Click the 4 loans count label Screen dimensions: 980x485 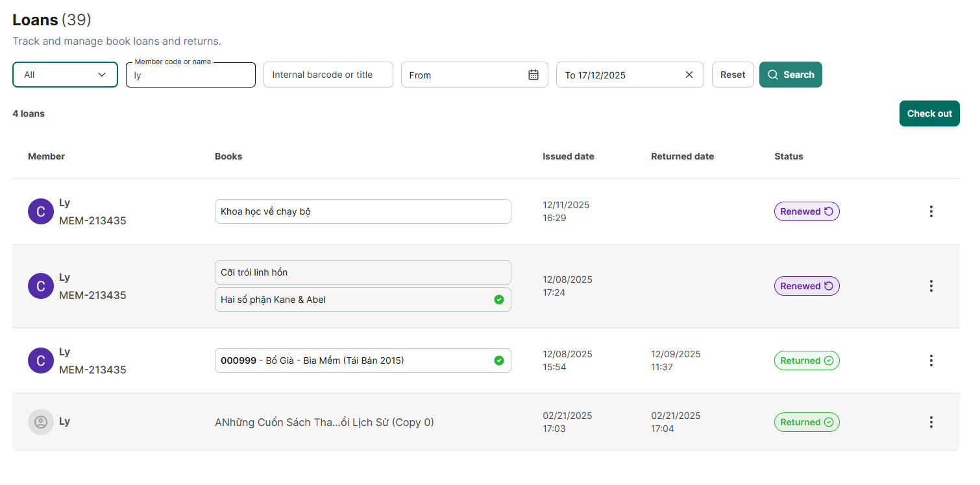tap(29, 113)
